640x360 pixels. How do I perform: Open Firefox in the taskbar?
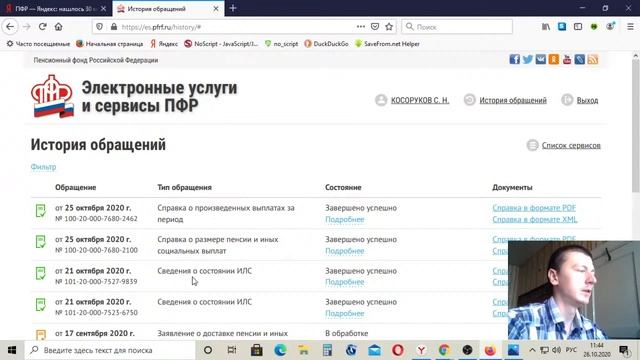coord(490,350)
